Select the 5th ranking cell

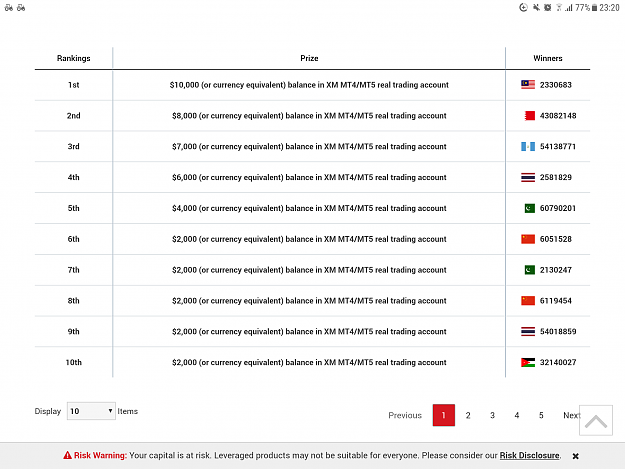click(x=73, y=208)
